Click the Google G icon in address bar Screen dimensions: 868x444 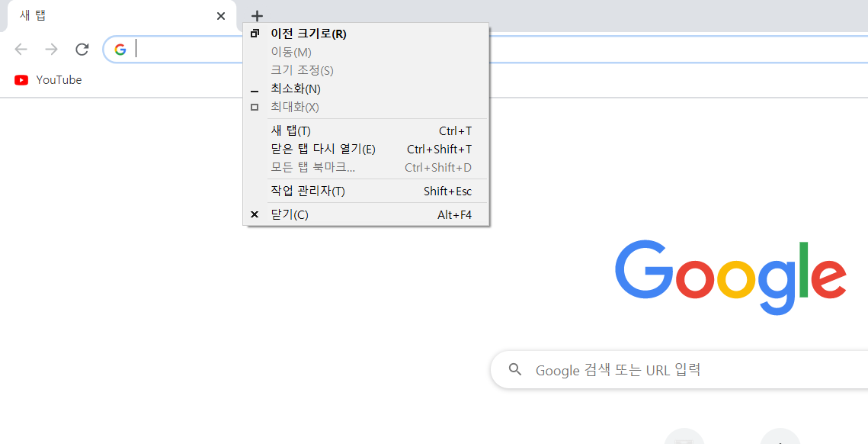coord(120,50)
